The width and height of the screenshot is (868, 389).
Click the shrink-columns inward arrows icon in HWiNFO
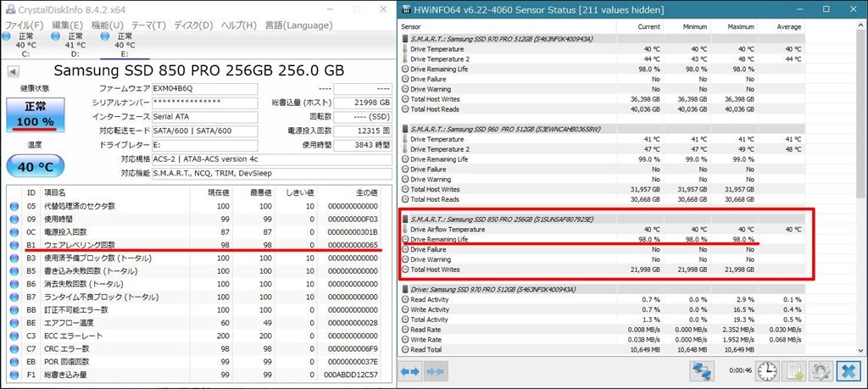coord(437,371)
